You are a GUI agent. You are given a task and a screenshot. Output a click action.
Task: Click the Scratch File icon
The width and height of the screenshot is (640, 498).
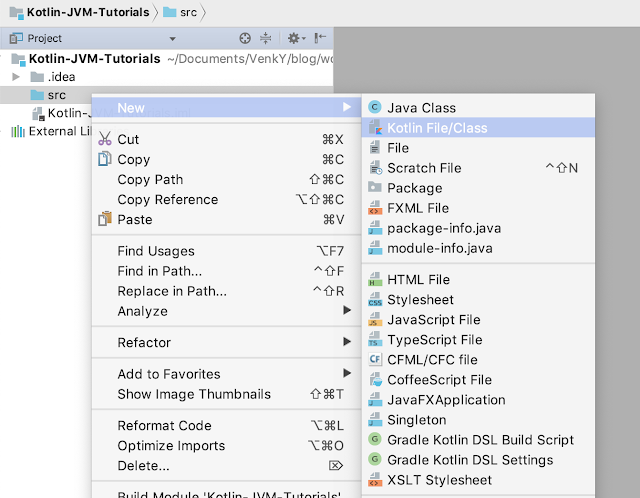pos(375,168)
